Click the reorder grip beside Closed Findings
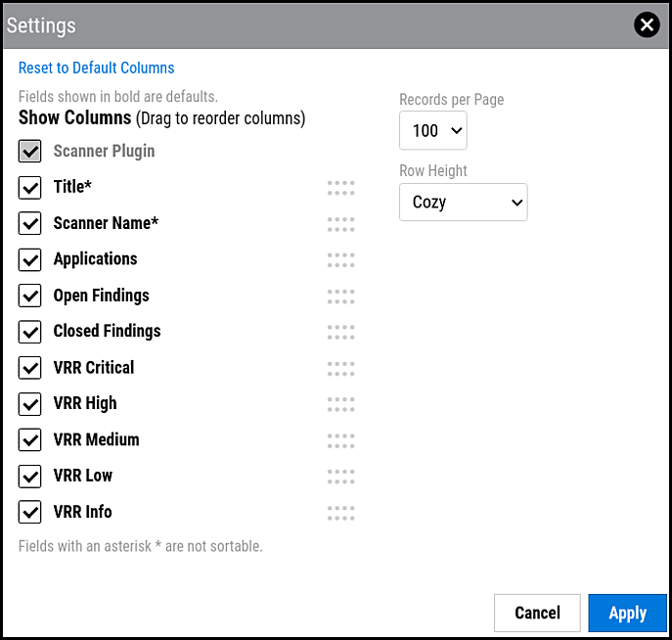672x640 pixels. (340, 332)
